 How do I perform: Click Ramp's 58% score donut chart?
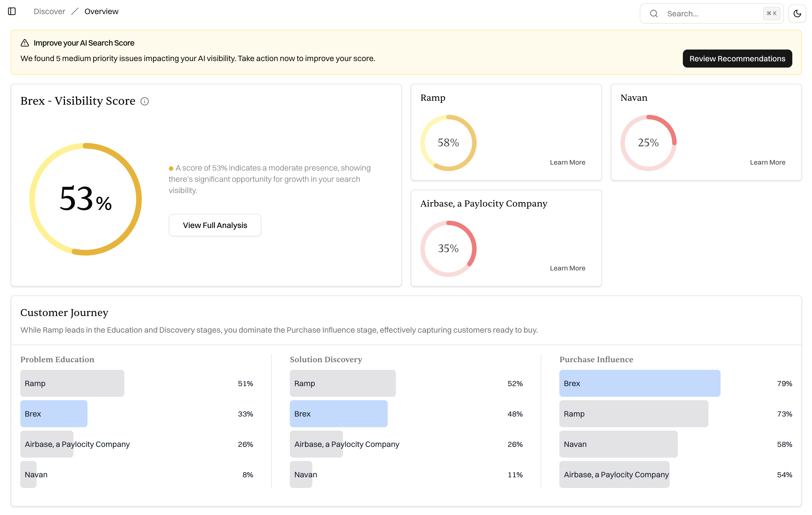coord(448,143)
